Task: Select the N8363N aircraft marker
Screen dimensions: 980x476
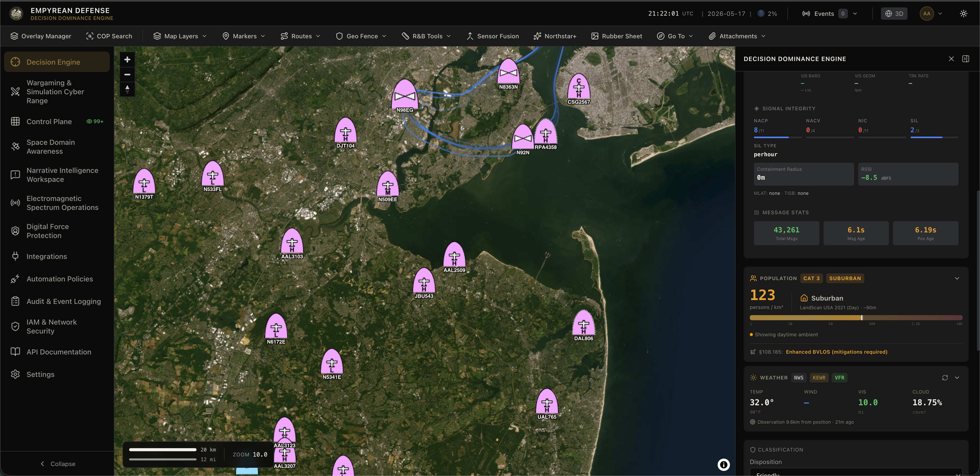Action: 508,74
